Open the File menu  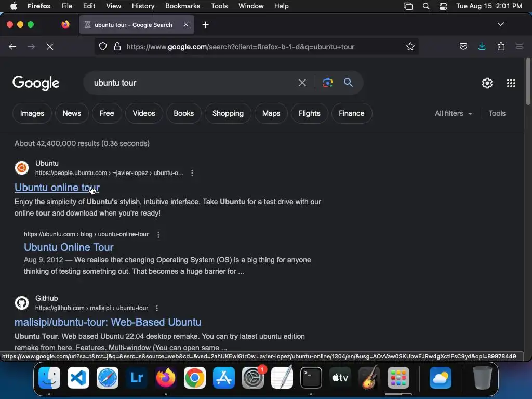click(x=66, y=6)
